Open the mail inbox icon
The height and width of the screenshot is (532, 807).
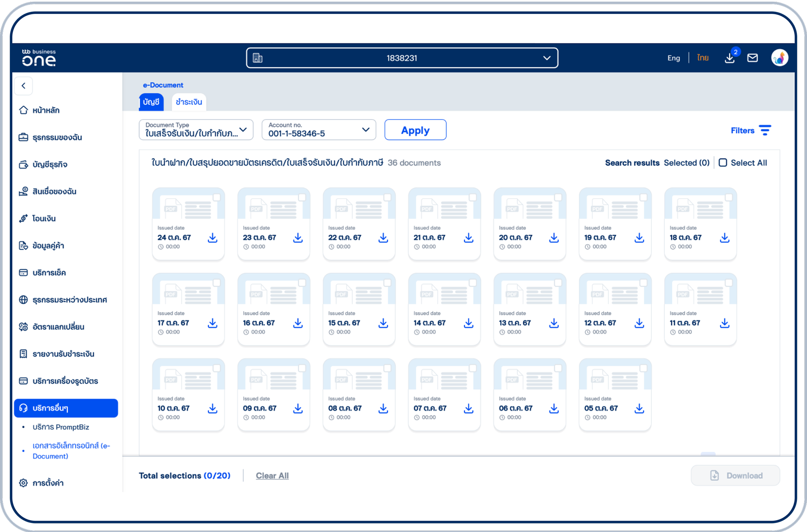click(x=752, y=58)
